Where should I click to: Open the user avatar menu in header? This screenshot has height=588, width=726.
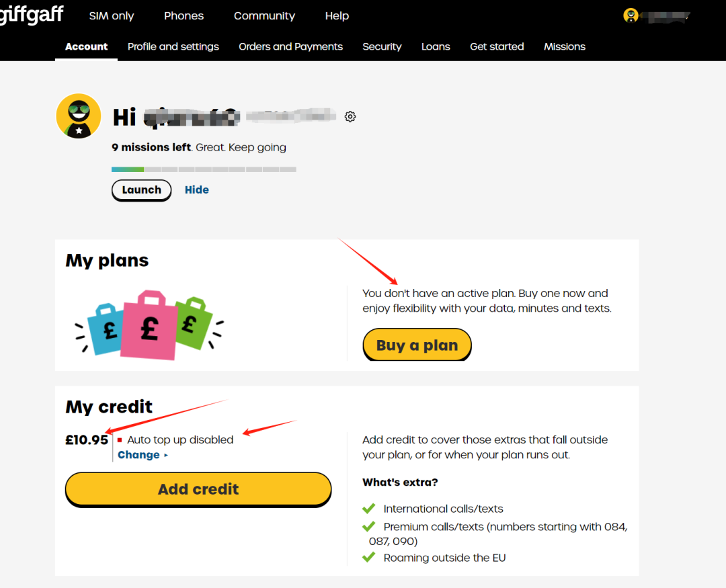pos(631,15)
